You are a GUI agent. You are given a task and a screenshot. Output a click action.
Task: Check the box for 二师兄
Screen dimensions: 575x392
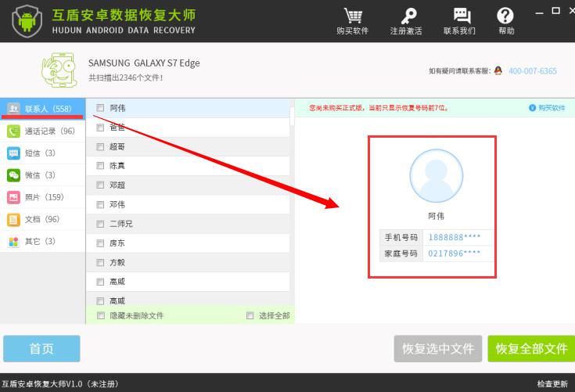(x=100, y=224)
